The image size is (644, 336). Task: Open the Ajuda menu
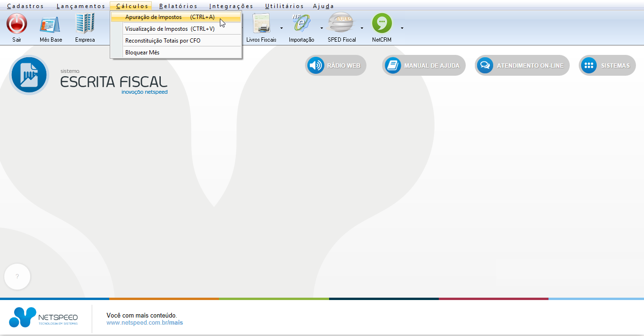click(323, 6)
